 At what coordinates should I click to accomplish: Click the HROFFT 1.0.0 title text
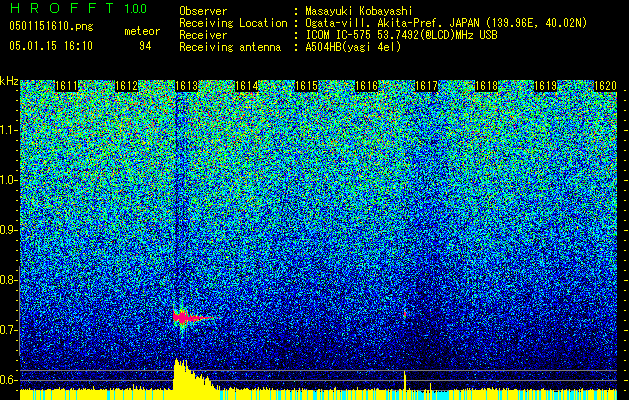click(78, 8)
